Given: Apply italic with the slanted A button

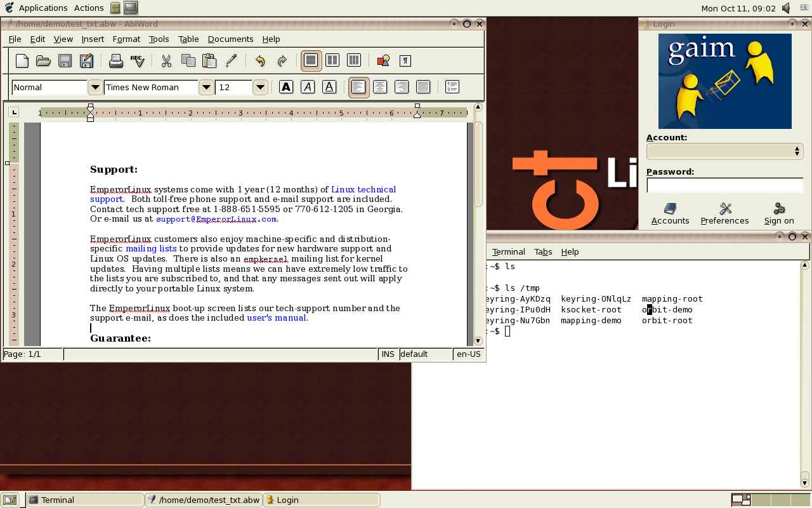Looking at the screenshot, I should (x=308, y=87).
